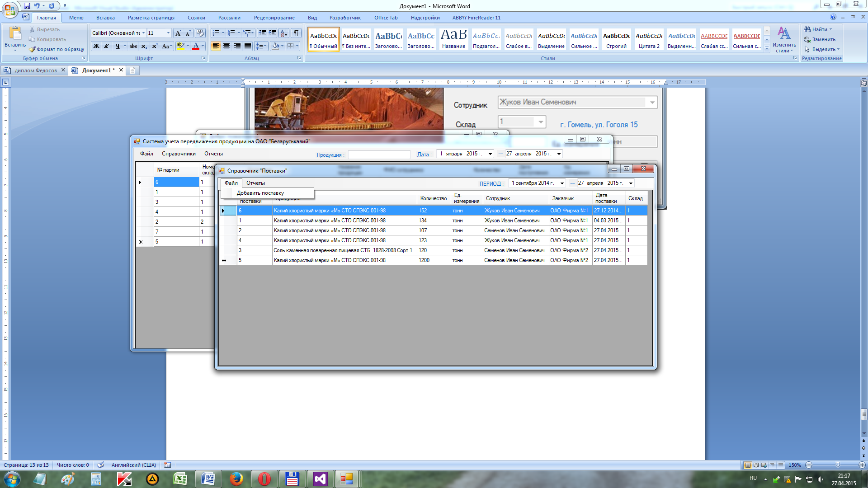Center the paragraph text

point(226,46)
